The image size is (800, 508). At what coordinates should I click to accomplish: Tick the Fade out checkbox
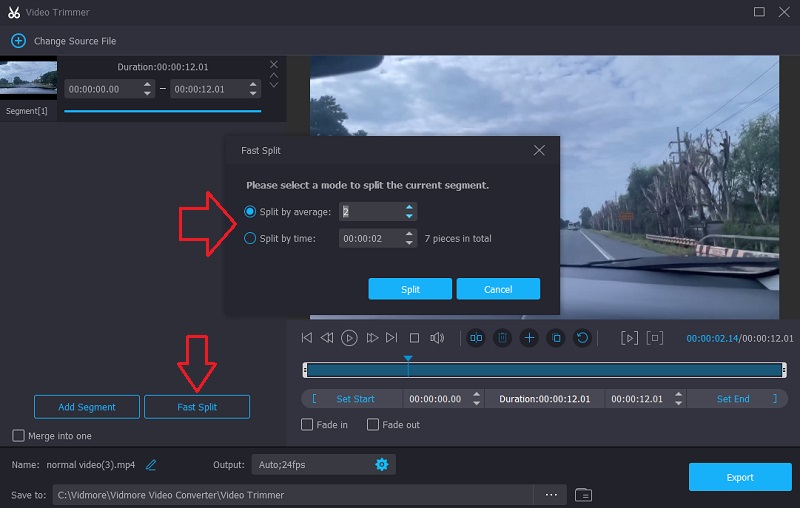(373, 425)
